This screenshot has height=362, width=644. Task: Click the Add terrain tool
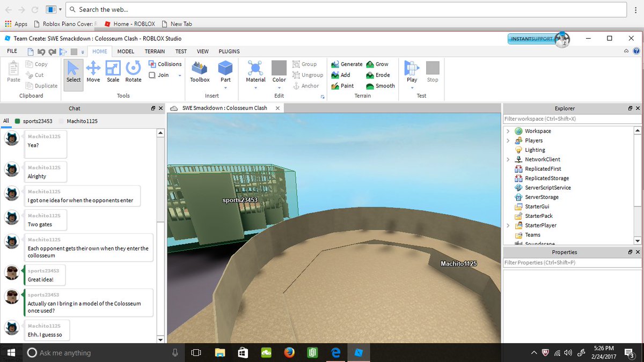(341, 75)
